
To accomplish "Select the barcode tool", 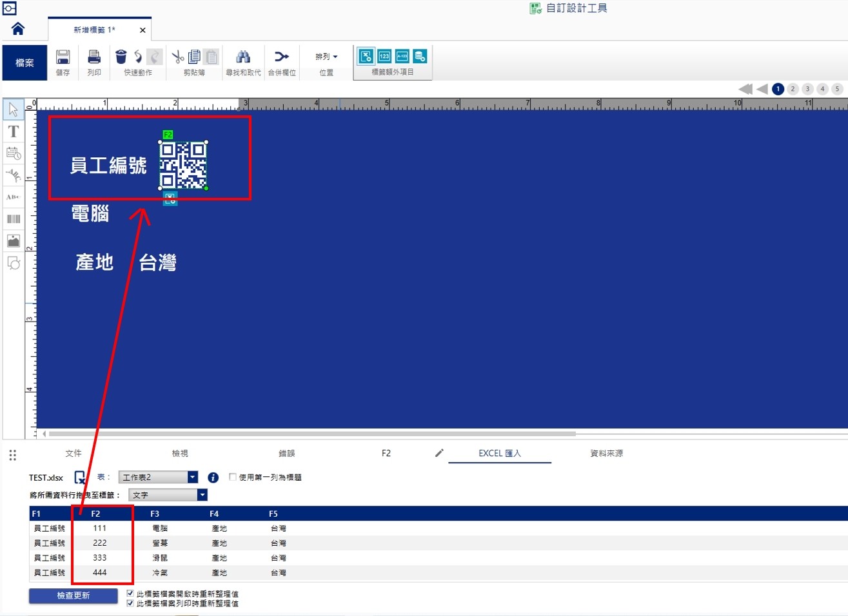I will (14, 219).
